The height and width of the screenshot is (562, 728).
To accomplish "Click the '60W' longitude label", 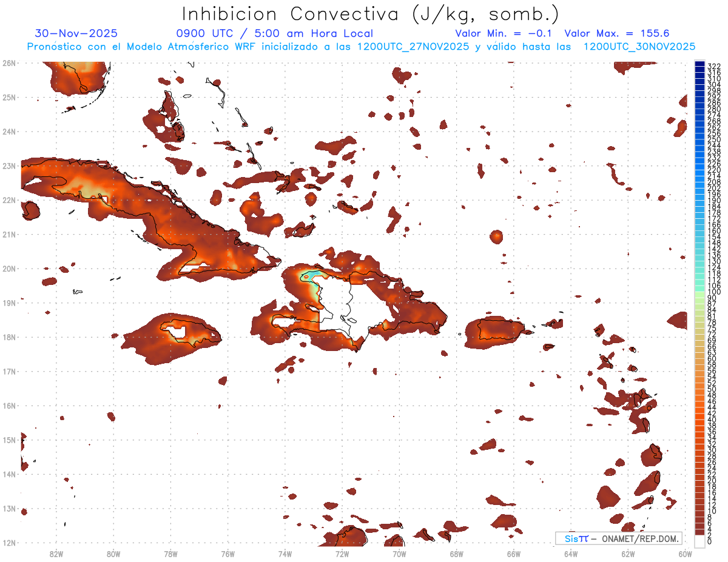I will point(686,554).
